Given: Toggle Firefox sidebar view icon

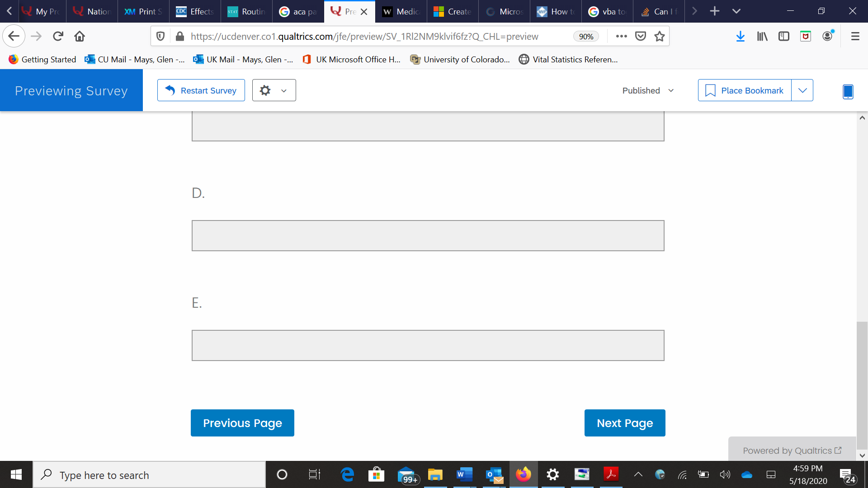Looking at the screenshot, I should 784,36.
